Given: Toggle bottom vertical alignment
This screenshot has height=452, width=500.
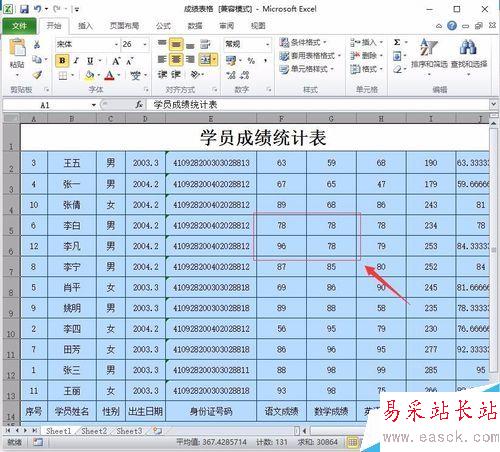Looking at the screenshot, I should (190, 44).
